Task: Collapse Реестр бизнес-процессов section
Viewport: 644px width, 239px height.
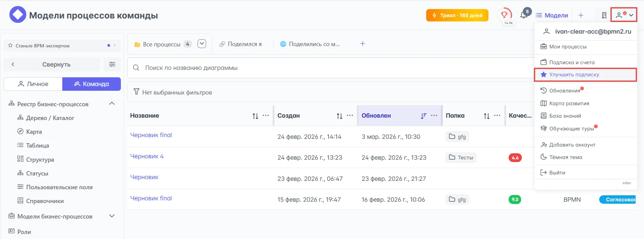Action: pos(112,104)
